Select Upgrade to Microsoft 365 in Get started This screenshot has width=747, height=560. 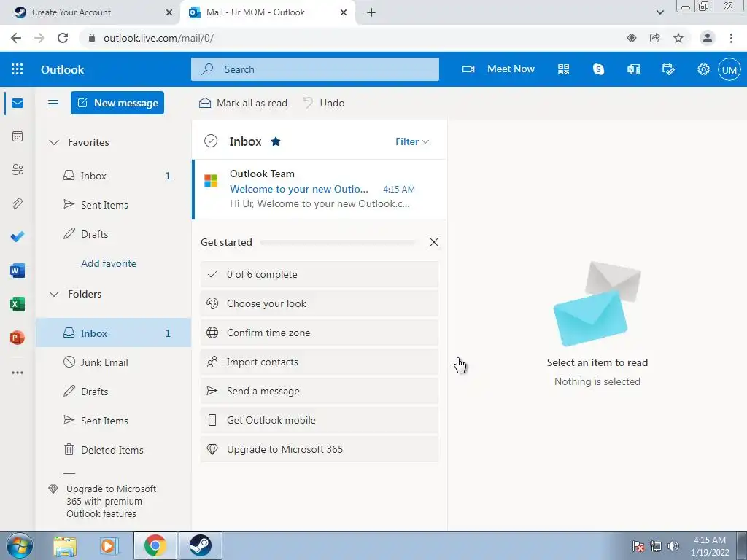320,449
